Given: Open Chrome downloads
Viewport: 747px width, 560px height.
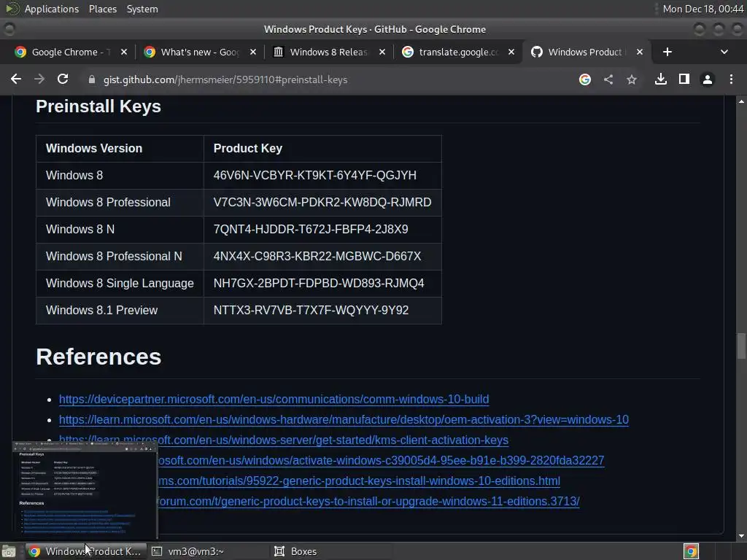Looking at the screenshot, I should 661,79.
